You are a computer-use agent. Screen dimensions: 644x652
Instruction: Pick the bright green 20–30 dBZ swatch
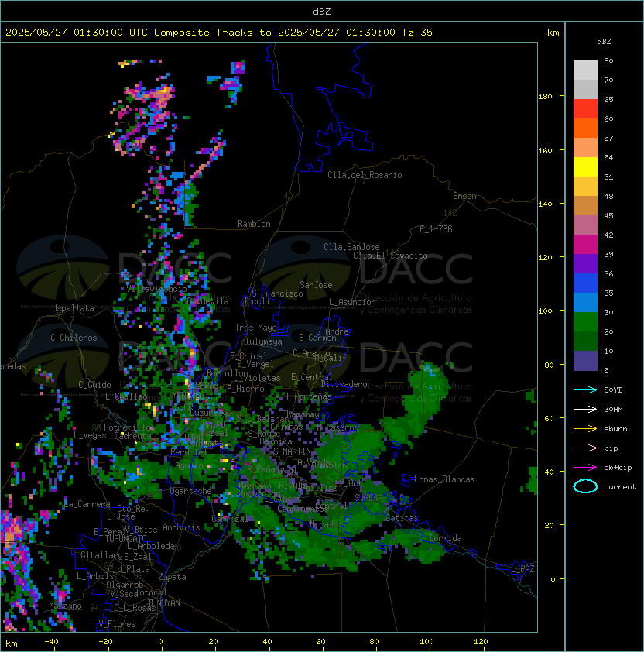pyautogui.click(x=585, y=322)
